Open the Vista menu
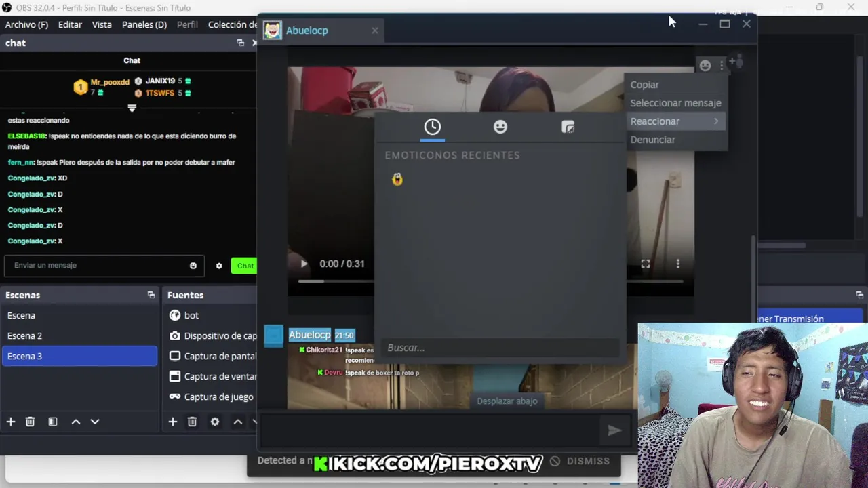 click(102, 24)
